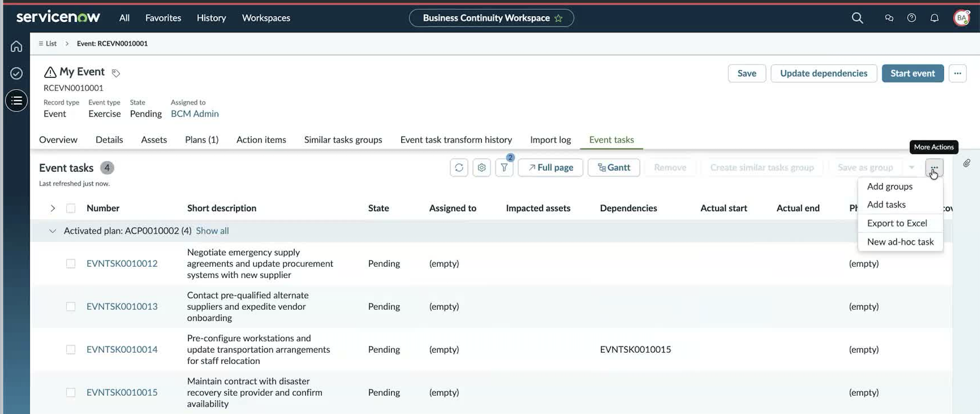Open the list in Full page
This screenshot has width=980, height=414.
(550, 168)
